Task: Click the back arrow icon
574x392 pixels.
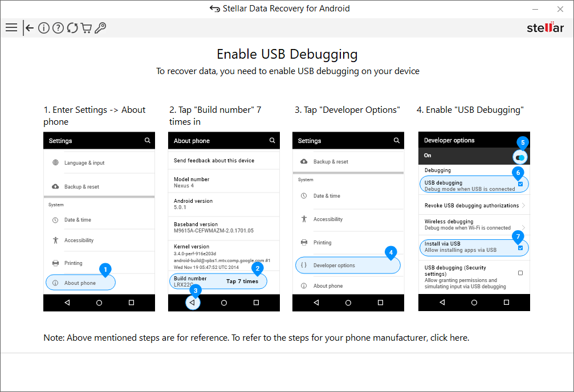Action: pos(30,28)
